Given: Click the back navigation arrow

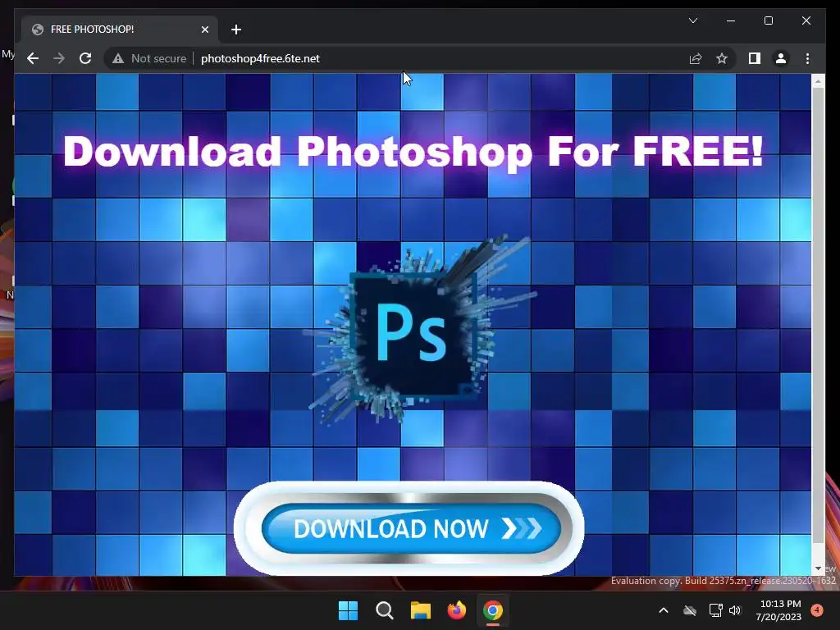Looking at the screenshot, I should pyautogui.click(x=33, y=58).
